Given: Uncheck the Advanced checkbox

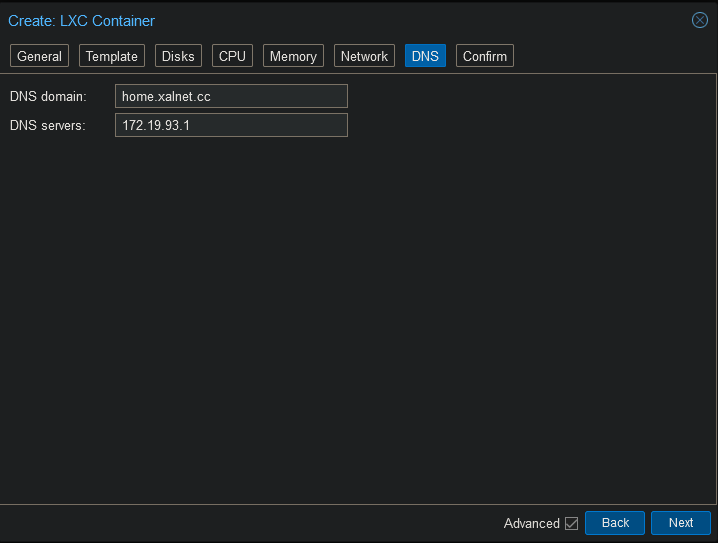Looking at the screenshot, I should click(572, 523).
